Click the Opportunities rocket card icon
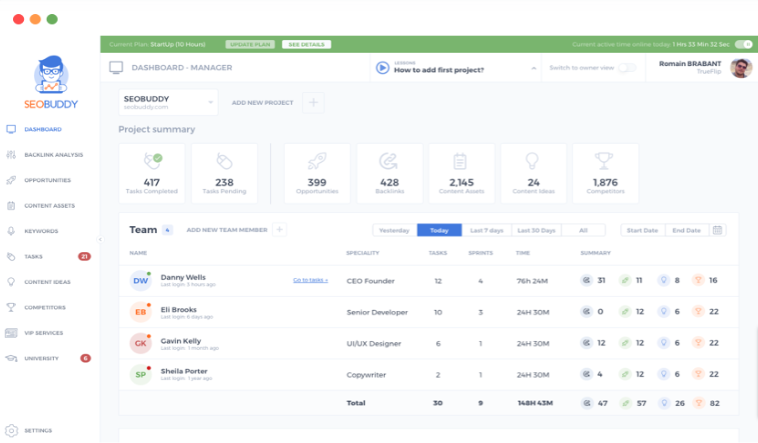758x443 pixels. (317, 161)
